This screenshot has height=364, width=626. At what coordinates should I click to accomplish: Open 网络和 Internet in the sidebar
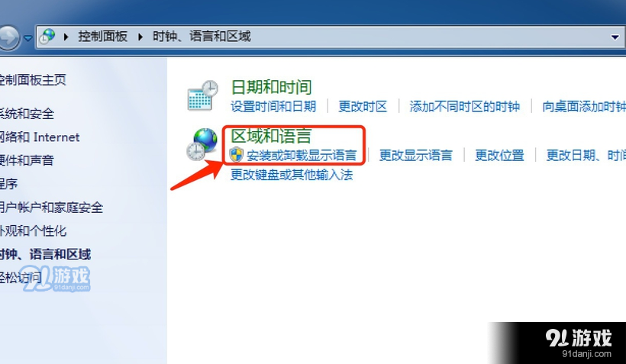[40, 137]
